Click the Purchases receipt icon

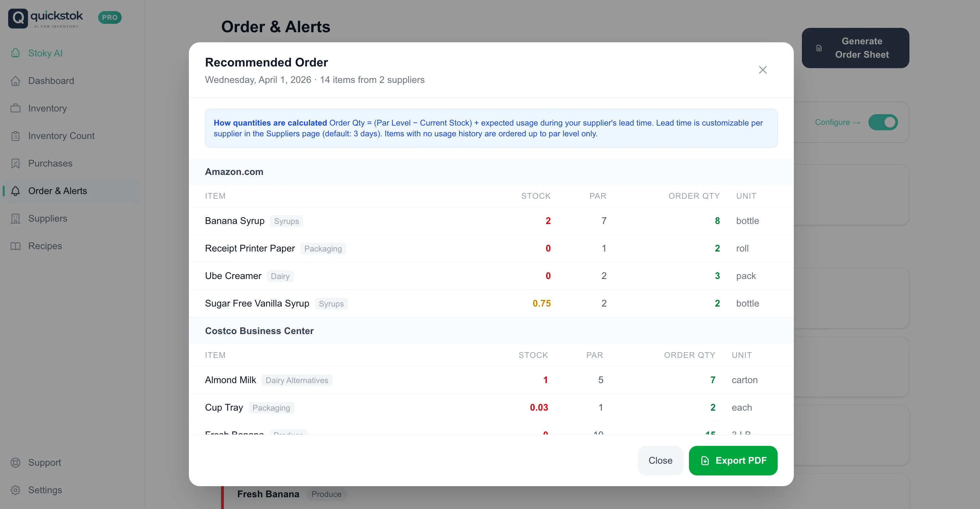[15, 164]
